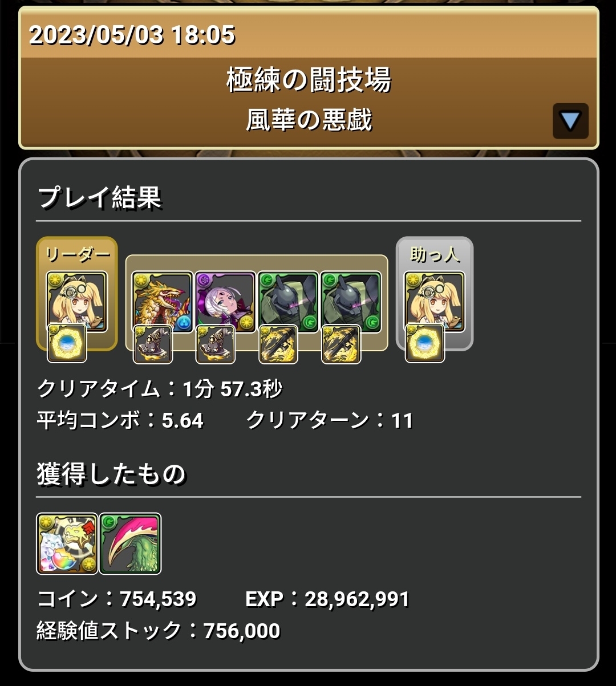Expand the dungeon details dropdown arrow

pos(570,120)
